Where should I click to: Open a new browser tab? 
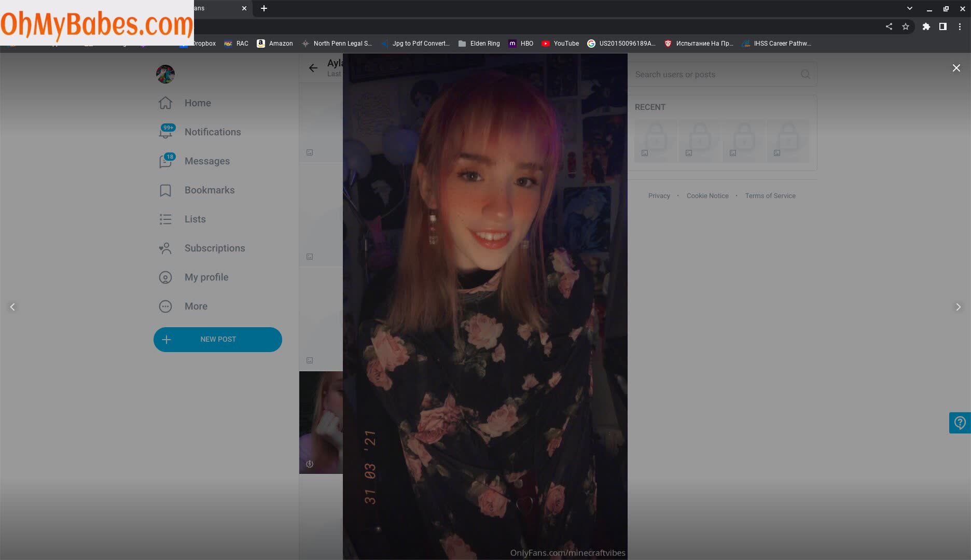point(263,8)
